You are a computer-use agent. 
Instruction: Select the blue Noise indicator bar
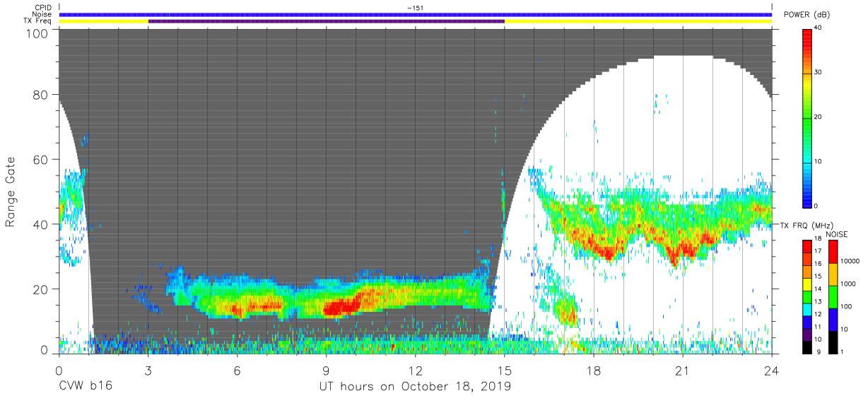tap(415, 14)
